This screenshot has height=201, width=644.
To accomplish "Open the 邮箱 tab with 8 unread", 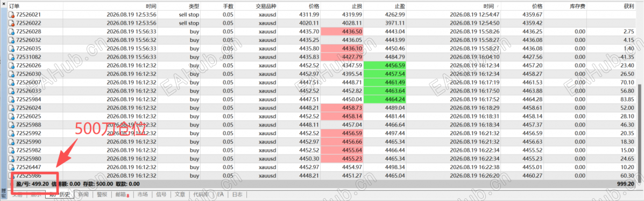I will click(122, 195).
